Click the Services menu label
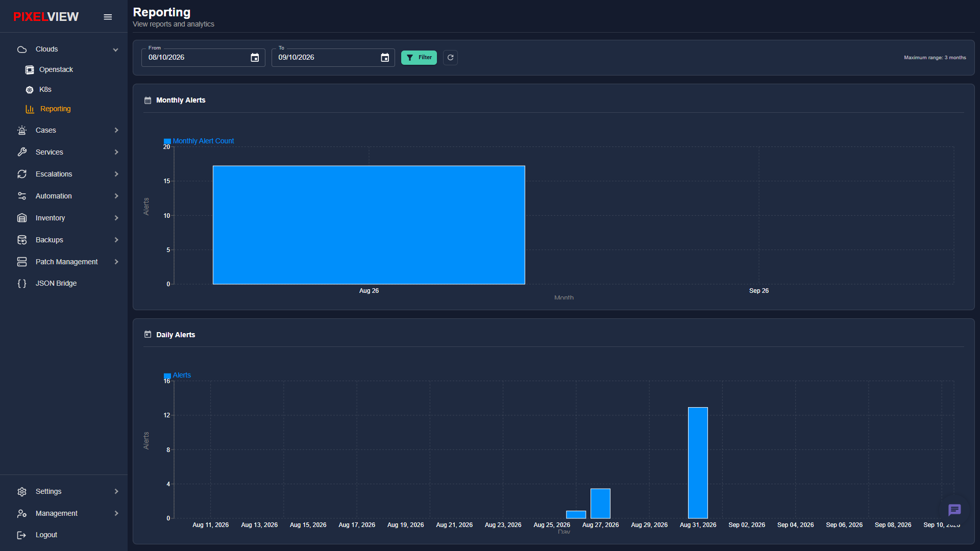980x551 pixels. point(50,152)
